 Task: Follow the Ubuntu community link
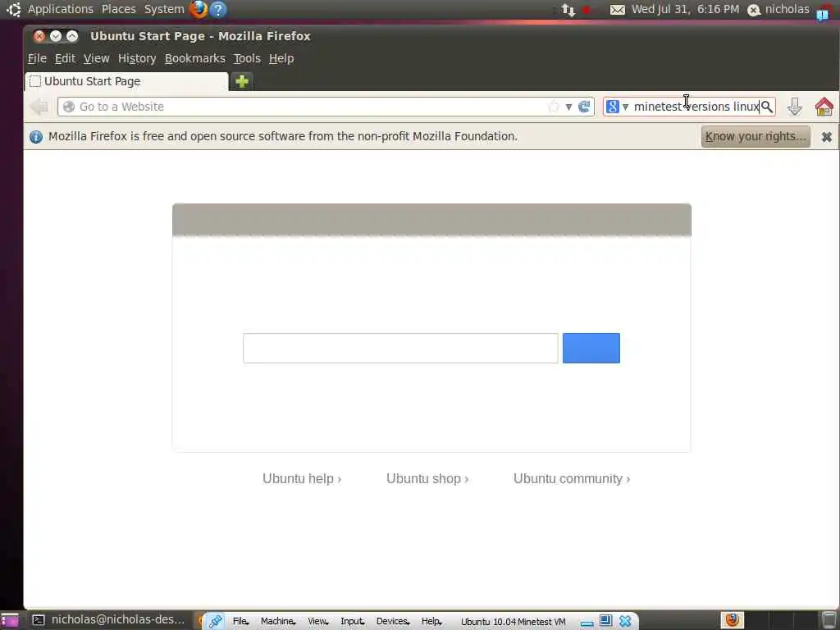[572, 478]
